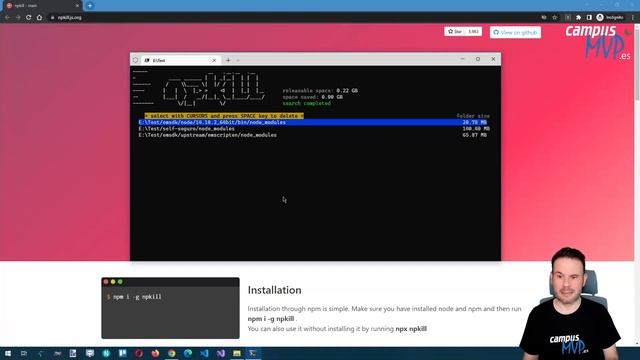Select the npkill browser tab
This screenshot has height=360, width=640.
(x=41, y=6)
